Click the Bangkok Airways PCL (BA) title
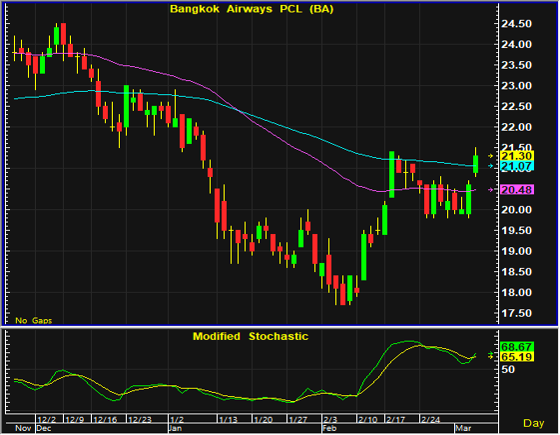The width and height of the screenshot is (560, 435). (x=252, y=9)
